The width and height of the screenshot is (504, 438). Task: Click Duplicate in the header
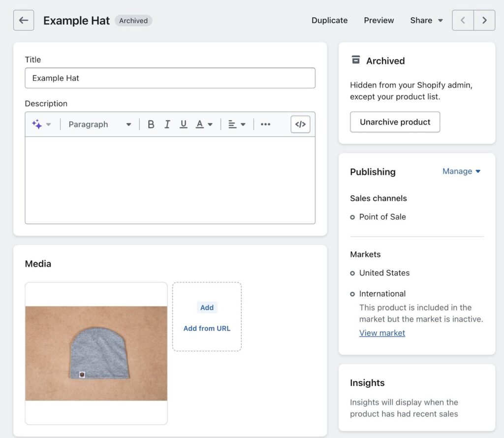tap(329, 20)
